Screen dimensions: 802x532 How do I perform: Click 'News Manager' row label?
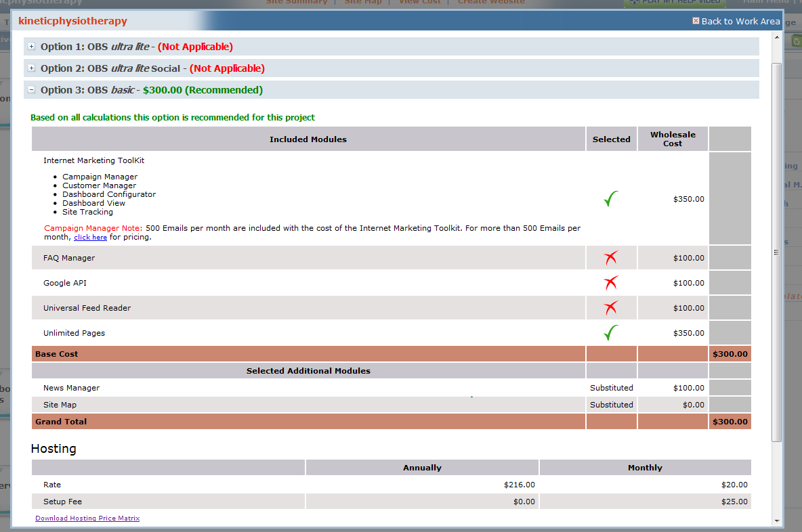pyautogui.click(x=72, y=388)
